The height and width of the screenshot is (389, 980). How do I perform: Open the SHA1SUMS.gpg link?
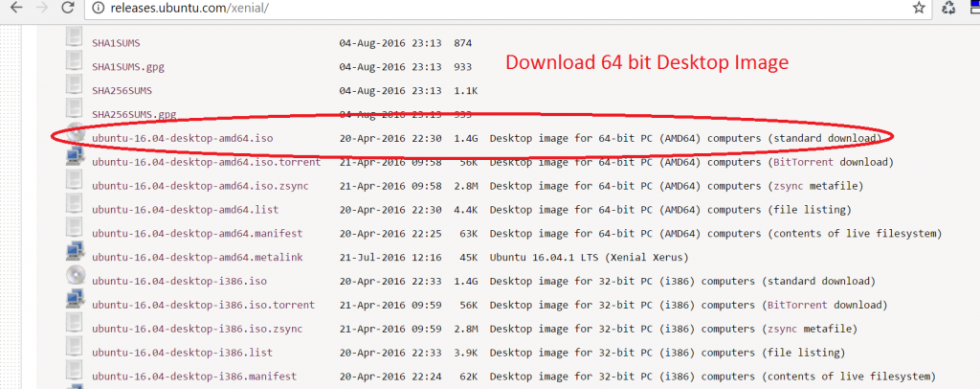pos(128,67)
